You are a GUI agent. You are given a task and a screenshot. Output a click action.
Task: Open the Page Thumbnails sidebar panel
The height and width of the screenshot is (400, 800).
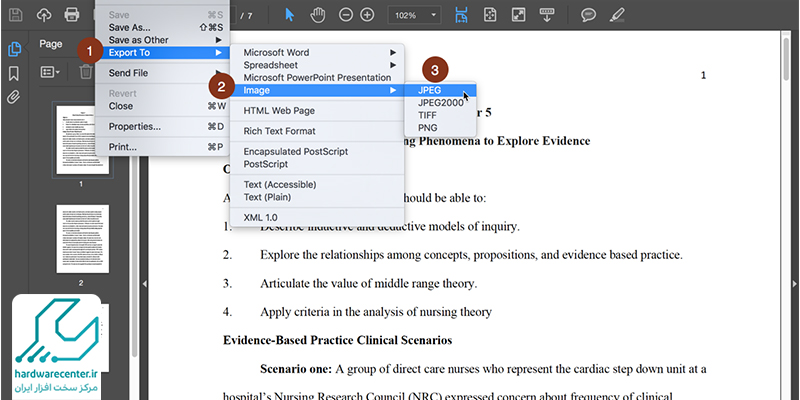[14, 49]
